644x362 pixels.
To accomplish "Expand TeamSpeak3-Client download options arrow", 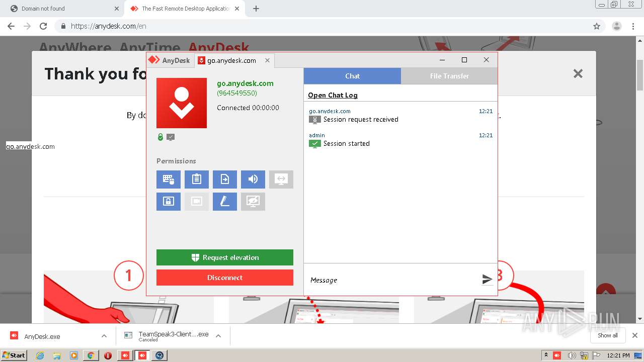I will [x=218, y=336].
